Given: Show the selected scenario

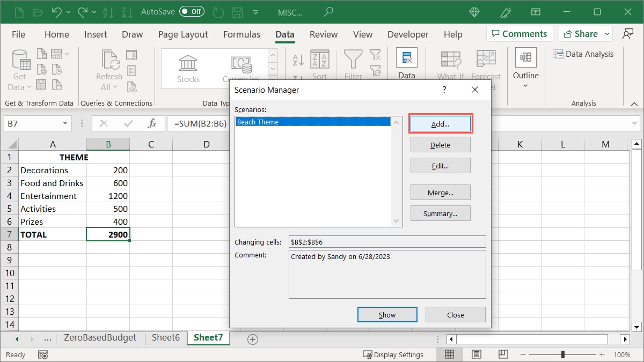Looking at the screenshot, I should (387, 314).
